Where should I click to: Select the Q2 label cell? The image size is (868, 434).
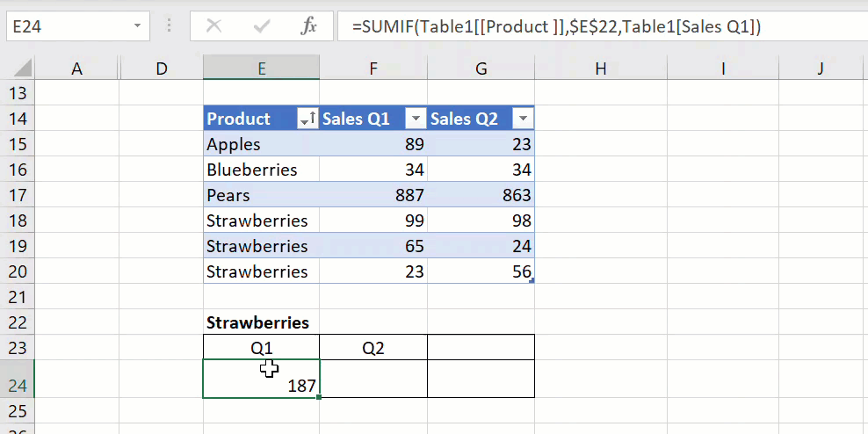point(373,348)
